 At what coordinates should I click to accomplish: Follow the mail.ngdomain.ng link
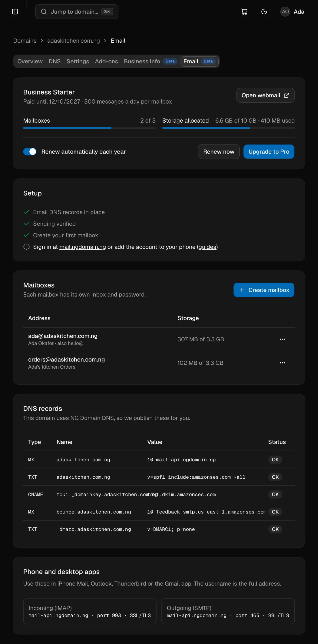[83, 247]
